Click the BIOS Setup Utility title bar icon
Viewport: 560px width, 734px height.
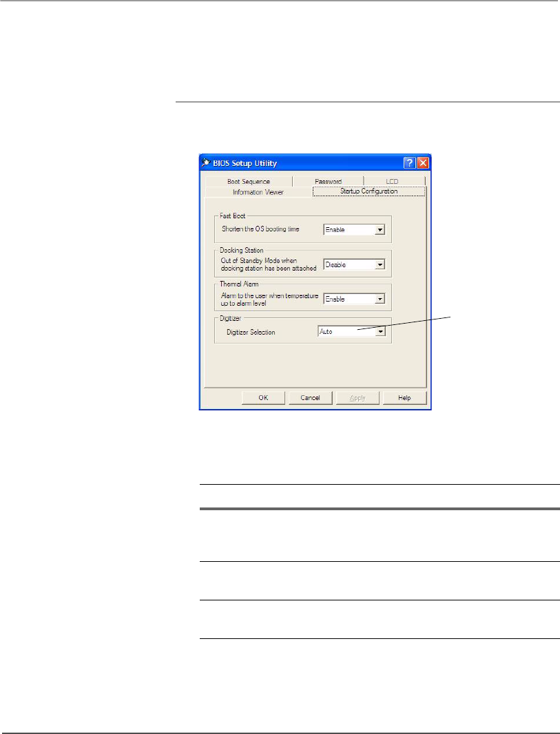205,163
